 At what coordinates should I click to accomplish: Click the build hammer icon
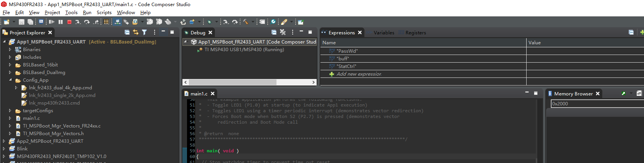point(245,22)
